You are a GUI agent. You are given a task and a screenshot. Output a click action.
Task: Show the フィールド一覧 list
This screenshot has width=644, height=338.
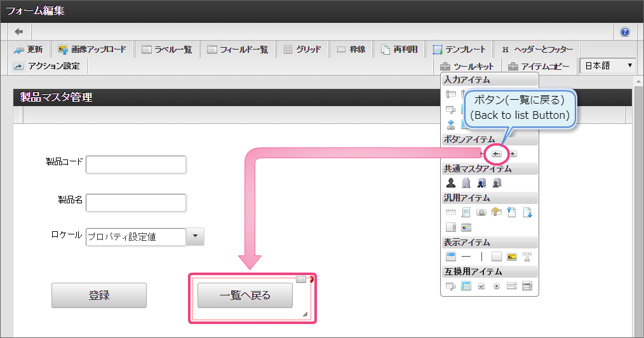coord(238,50)
